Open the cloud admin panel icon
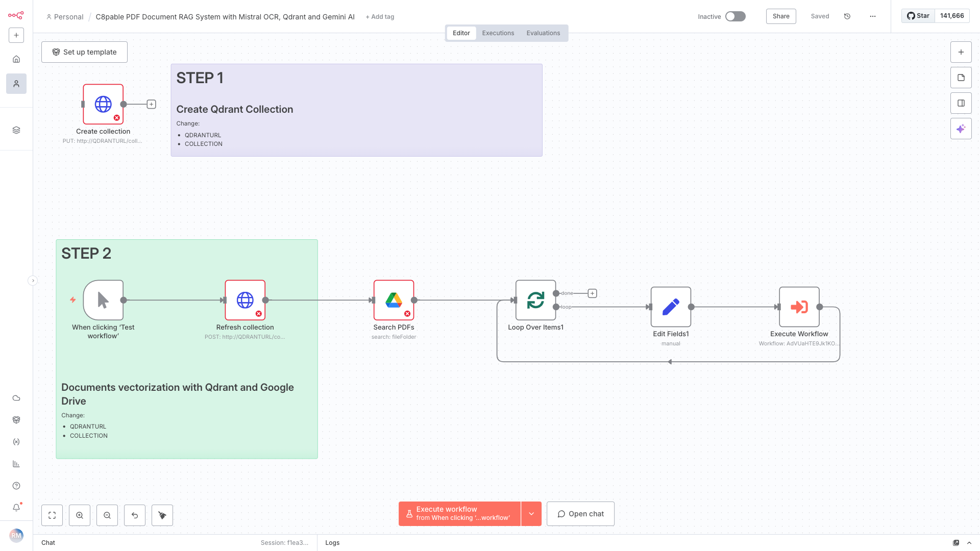The image size is (980, 551). point(16,398)
